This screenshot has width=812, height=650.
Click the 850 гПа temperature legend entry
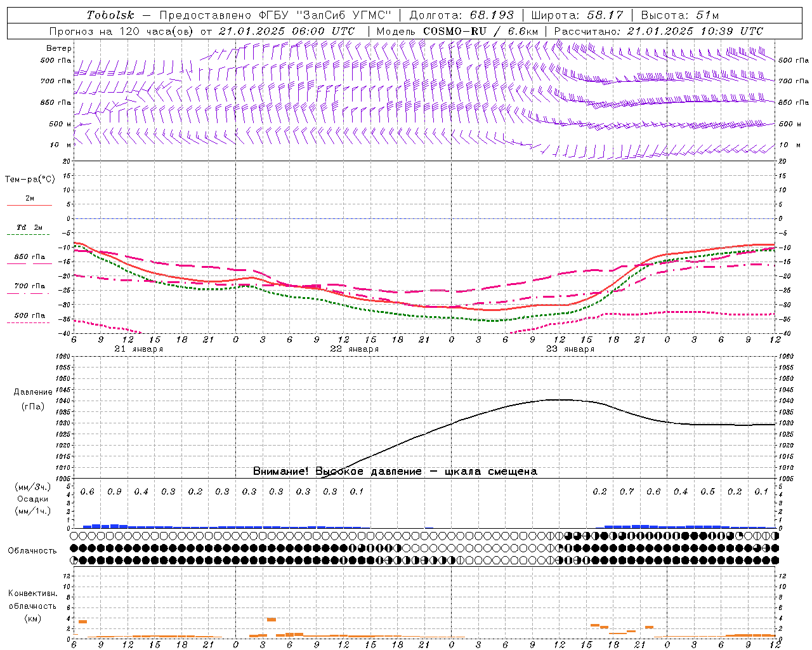pyautogui.click(x=29, y=257)
